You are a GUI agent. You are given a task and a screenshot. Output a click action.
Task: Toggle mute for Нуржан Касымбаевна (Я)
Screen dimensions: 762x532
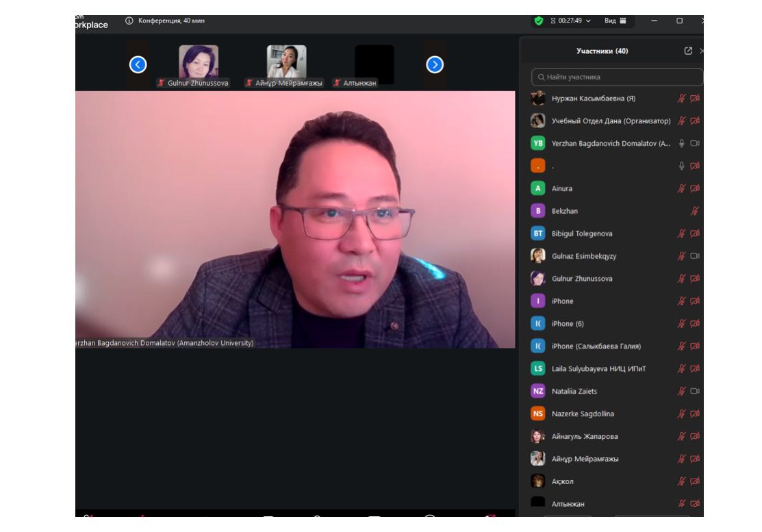click(681, 99)
